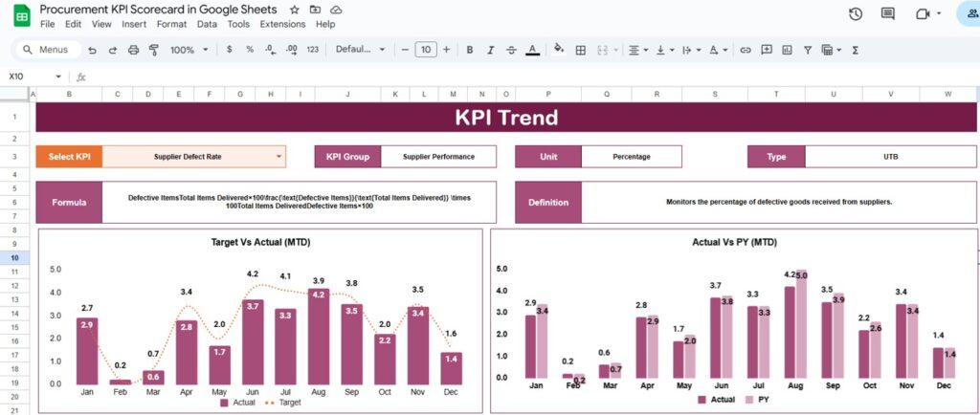Create a filter

(x=808, y=50)
